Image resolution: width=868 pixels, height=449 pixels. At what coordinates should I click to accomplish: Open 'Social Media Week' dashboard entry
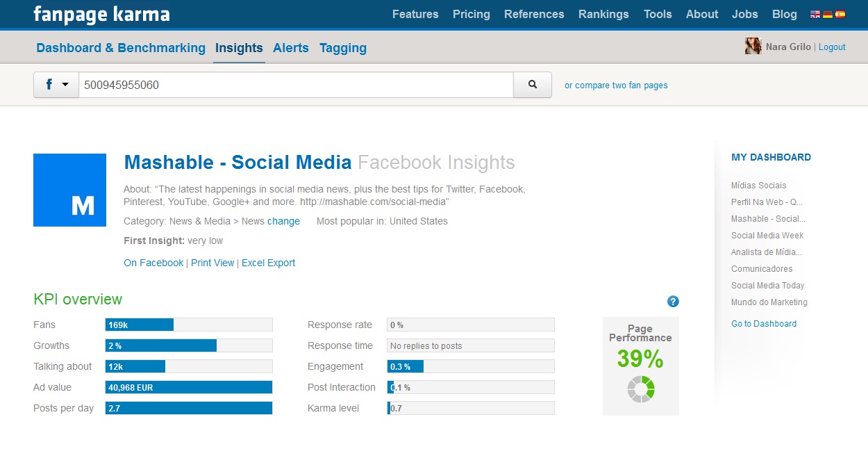click(767, 236)
